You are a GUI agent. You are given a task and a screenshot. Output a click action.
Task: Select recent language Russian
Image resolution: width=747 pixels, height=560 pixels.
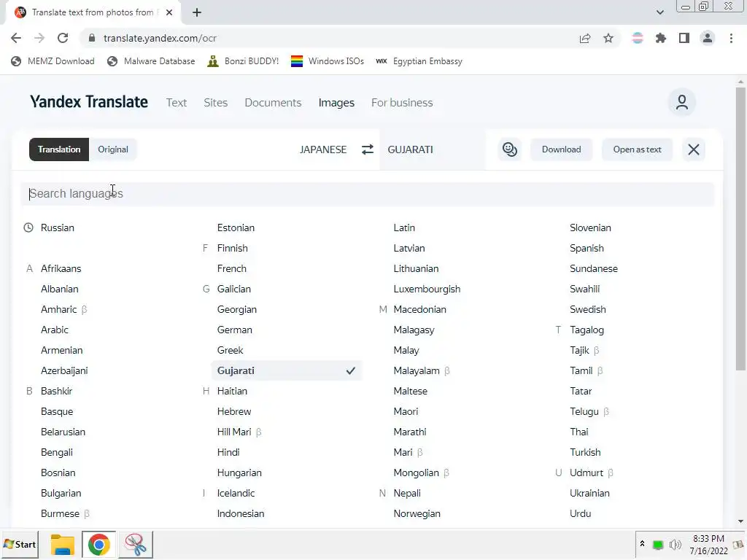click(58, 227)
